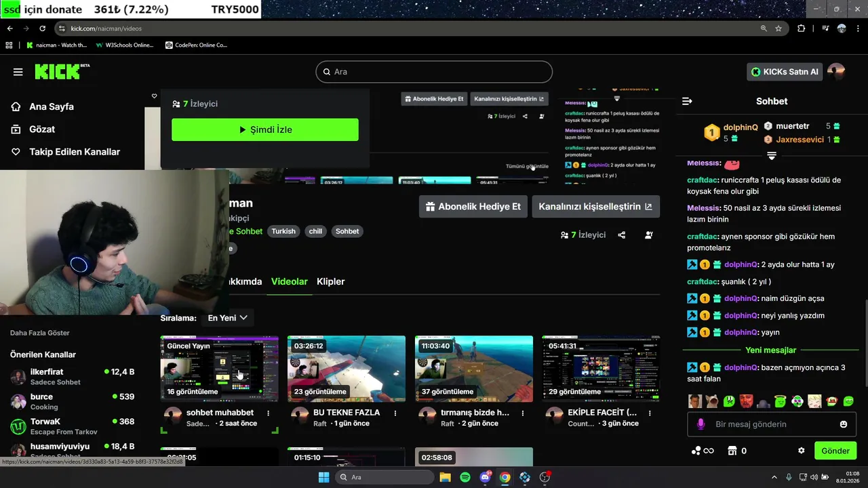Open burce recommended channel
Image resolution: width=868 pixels, height=488 pixels.
pos(72,401)
